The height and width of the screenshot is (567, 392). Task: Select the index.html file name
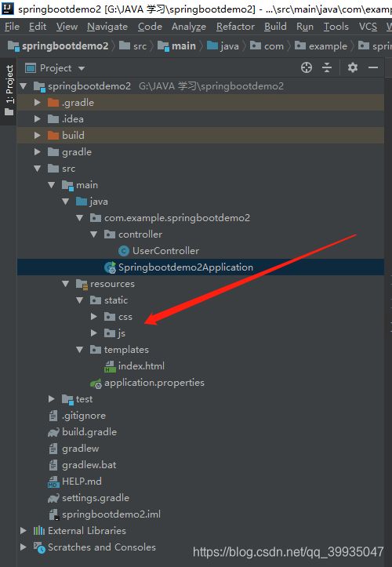click(x=141, y=366)
